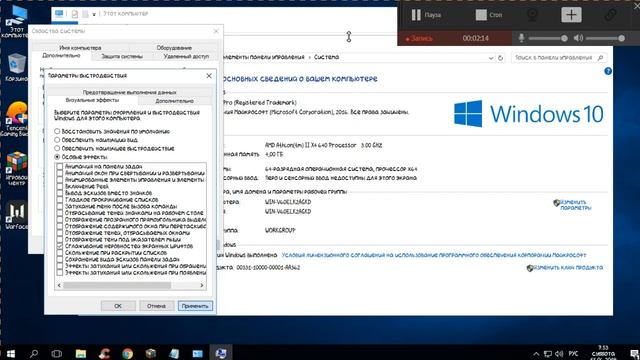This screenshot has height=360, width=640.
Task: Mute the microphone icon in recorder
Action: coord(521,38)
